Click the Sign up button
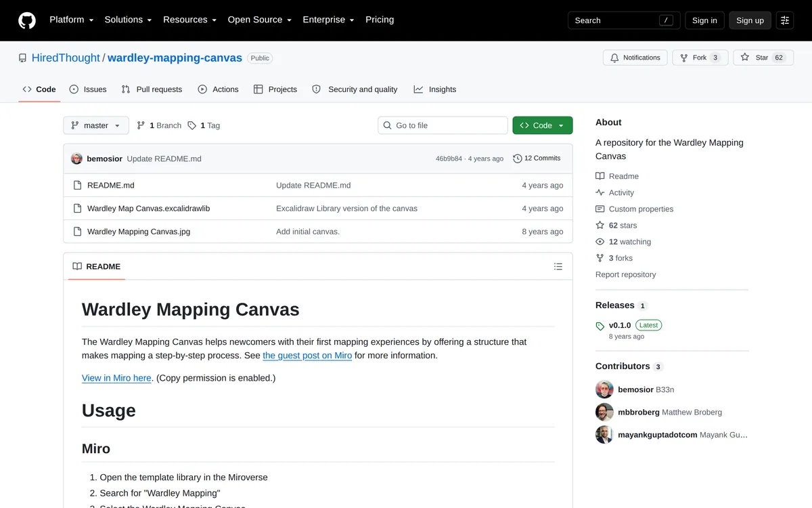The width and height of the screenshot is (812, 508). [750, 20]
